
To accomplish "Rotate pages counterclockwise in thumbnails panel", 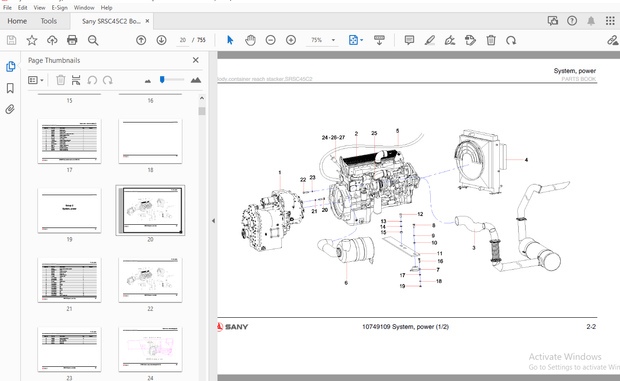I will point(92,80).
